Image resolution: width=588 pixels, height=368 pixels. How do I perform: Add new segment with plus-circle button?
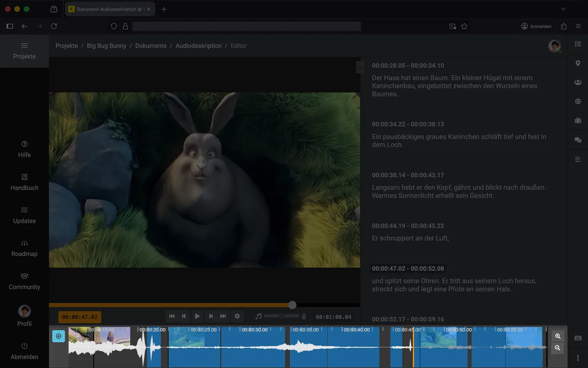[58, 336]
